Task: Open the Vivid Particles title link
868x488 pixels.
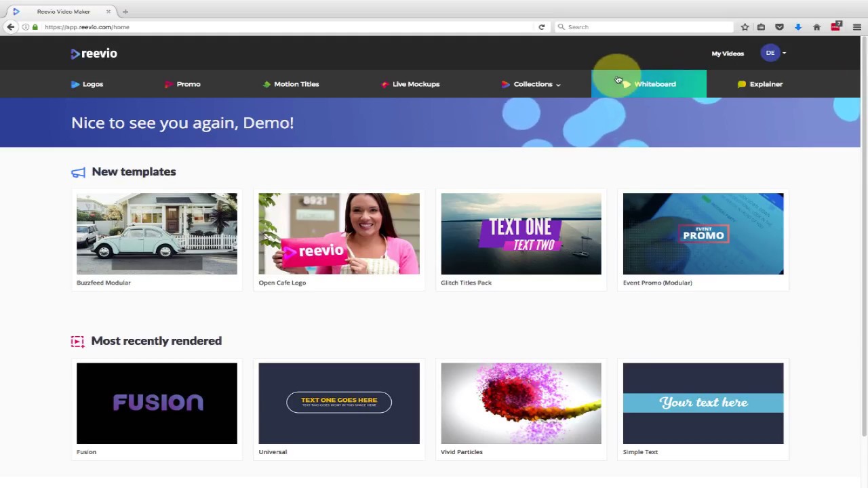Action: 462,452
